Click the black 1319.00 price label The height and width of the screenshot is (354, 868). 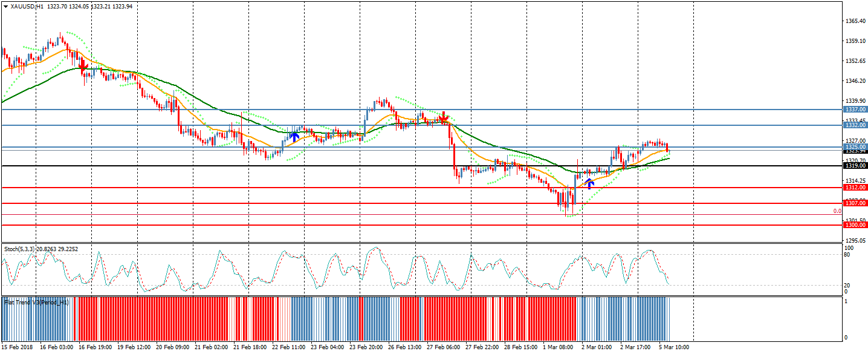(855, 166)
